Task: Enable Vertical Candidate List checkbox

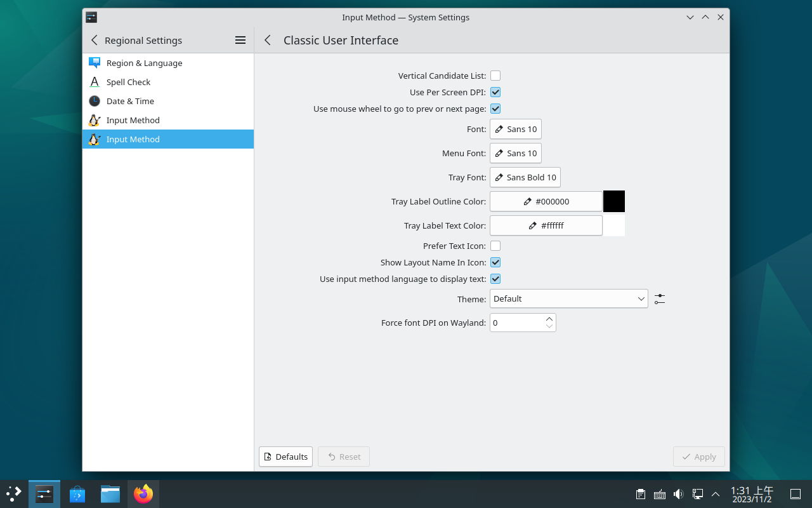Action: [x=495, y=76]
